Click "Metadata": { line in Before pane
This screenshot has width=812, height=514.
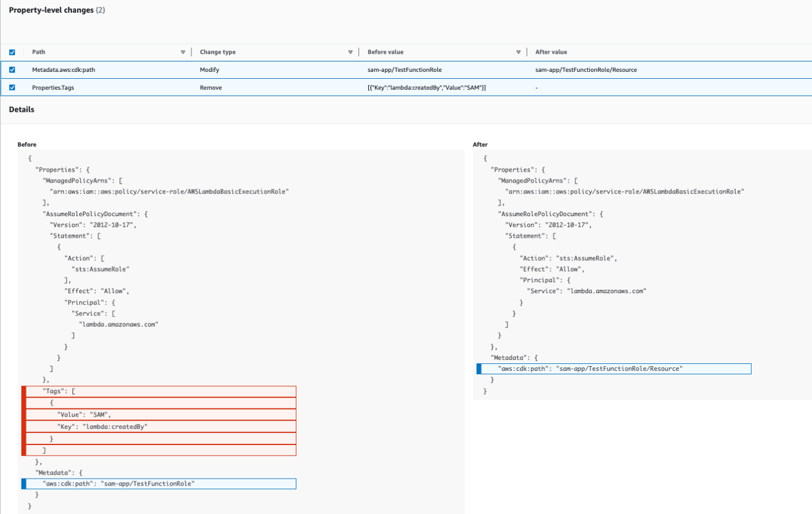click(x=59, y=473)
